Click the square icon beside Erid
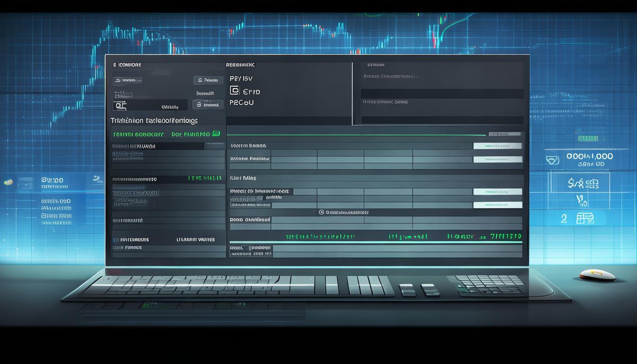Image resolution: width=637 pixels, height=364 pixels. click(234, 91)
